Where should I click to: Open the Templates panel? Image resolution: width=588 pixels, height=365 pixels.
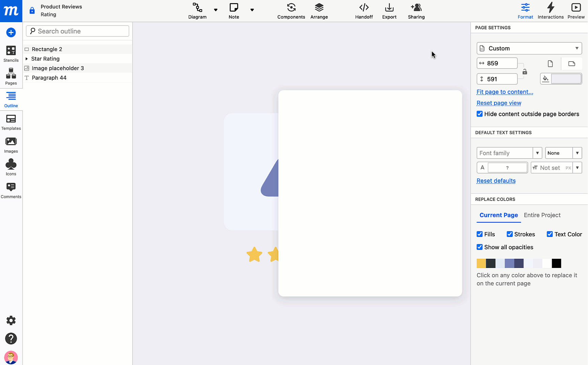tap(11, 122)
